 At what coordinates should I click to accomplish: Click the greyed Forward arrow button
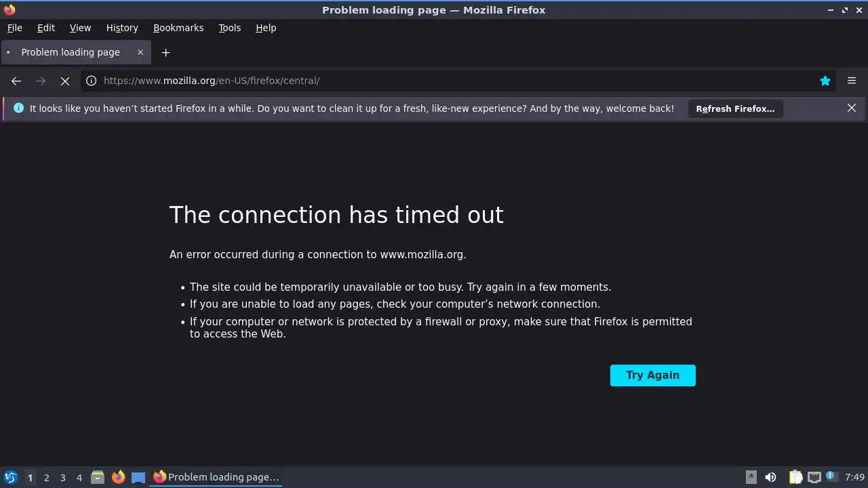tap(41, 81)
